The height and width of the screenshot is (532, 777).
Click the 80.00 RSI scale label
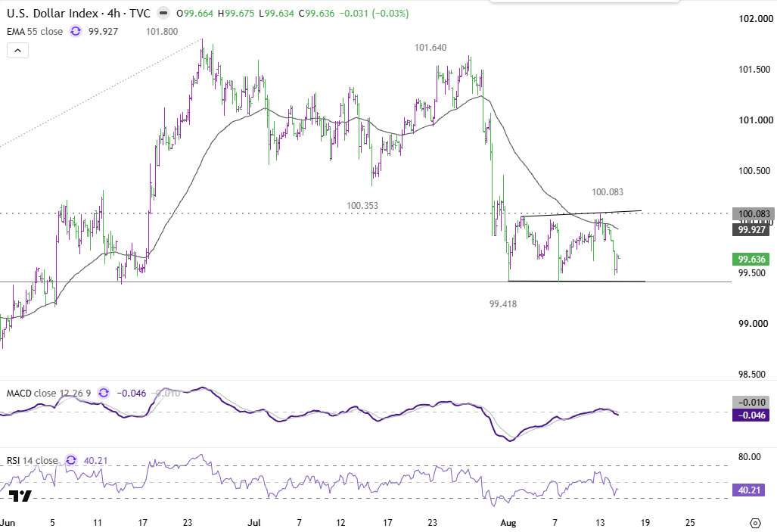pyautogui.click(x=749, y=456)
